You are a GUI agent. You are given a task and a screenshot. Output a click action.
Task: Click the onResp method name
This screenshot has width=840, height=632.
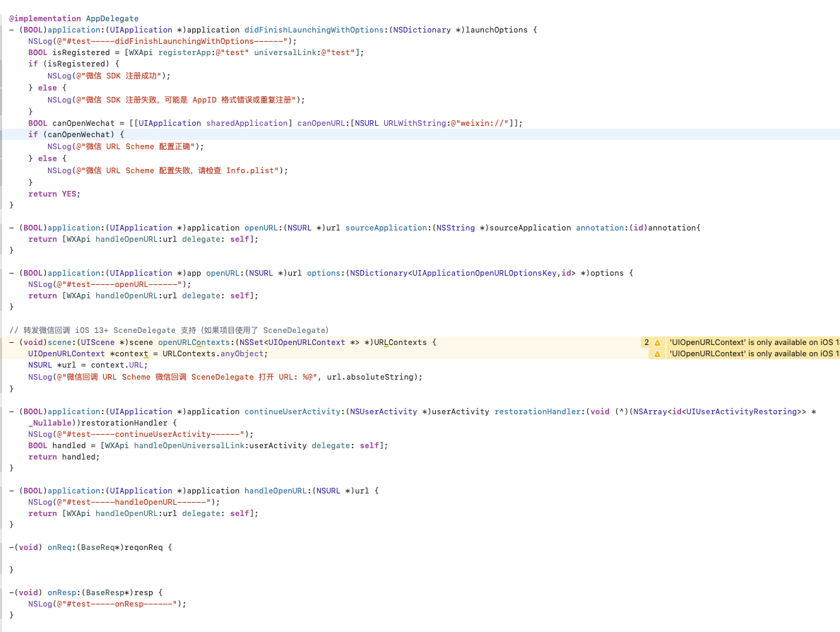[x=61, y=592]
